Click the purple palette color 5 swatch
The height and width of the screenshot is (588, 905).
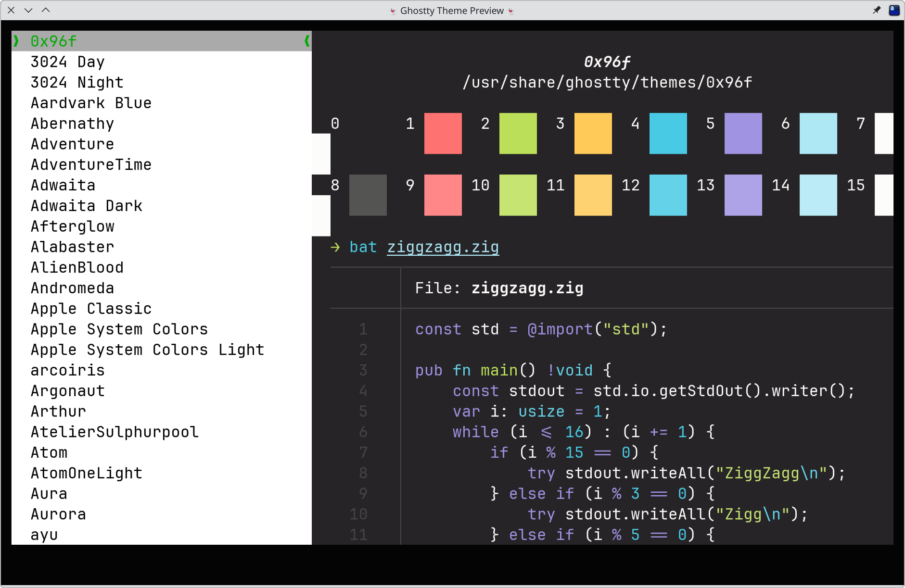click(x=743, y=134)
